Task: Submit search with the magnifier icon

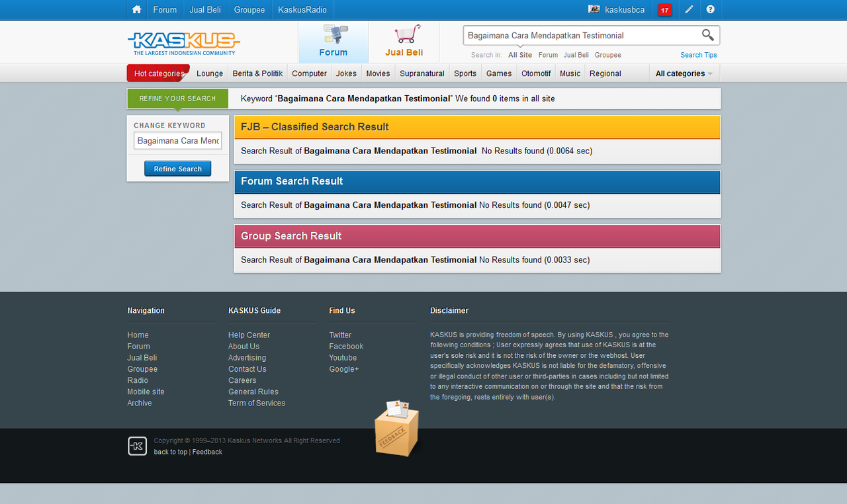Action: pos(707,35)
